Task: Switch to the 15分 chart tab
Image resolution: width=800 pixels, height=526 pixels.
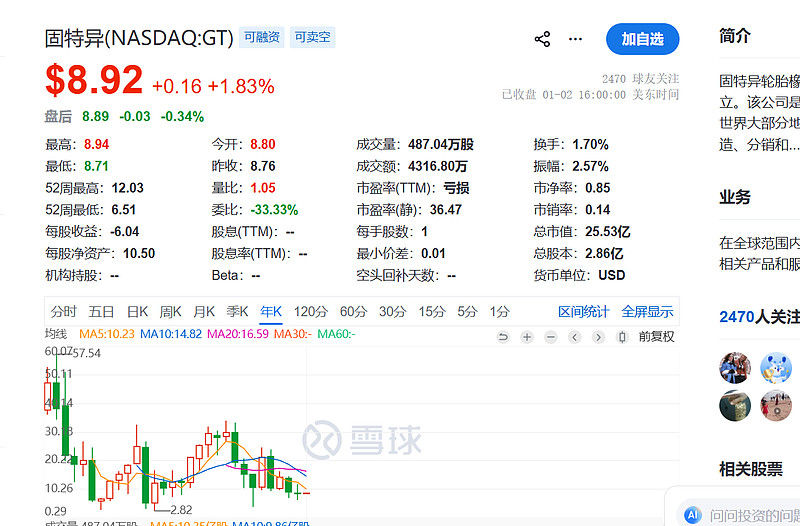Action: [432, 312]
